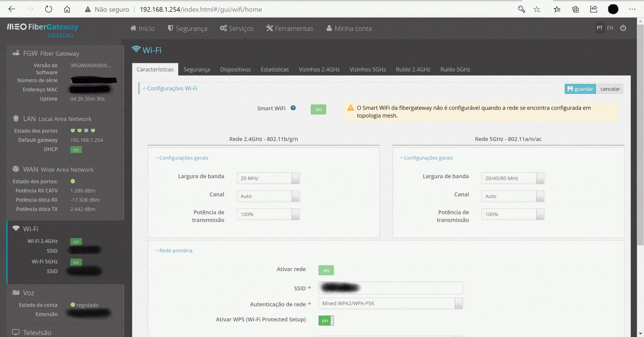Add page to favorites star icon
The width and height of the screenshot is (644, 337).
[537, 9]
